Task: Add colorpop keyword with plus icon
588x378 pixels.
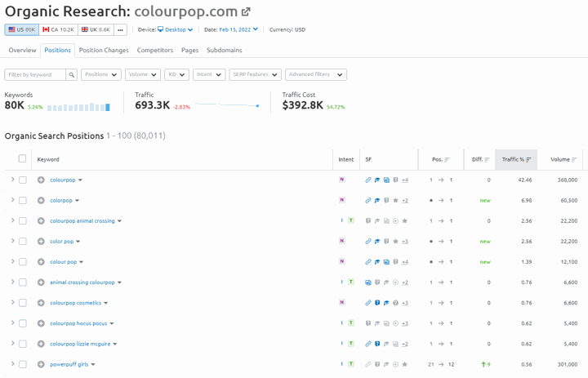Action: point(41,201)
